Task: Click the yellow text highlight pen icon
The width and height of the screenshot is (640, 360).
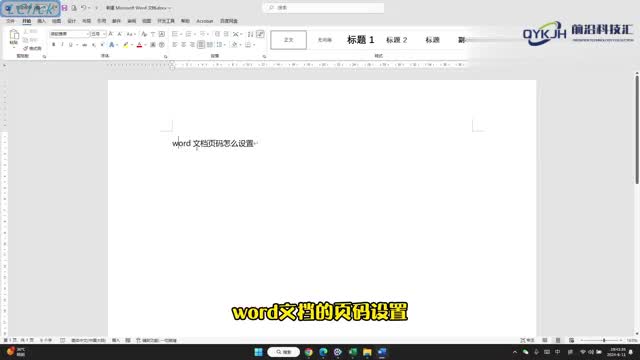Action: [126, 45]
